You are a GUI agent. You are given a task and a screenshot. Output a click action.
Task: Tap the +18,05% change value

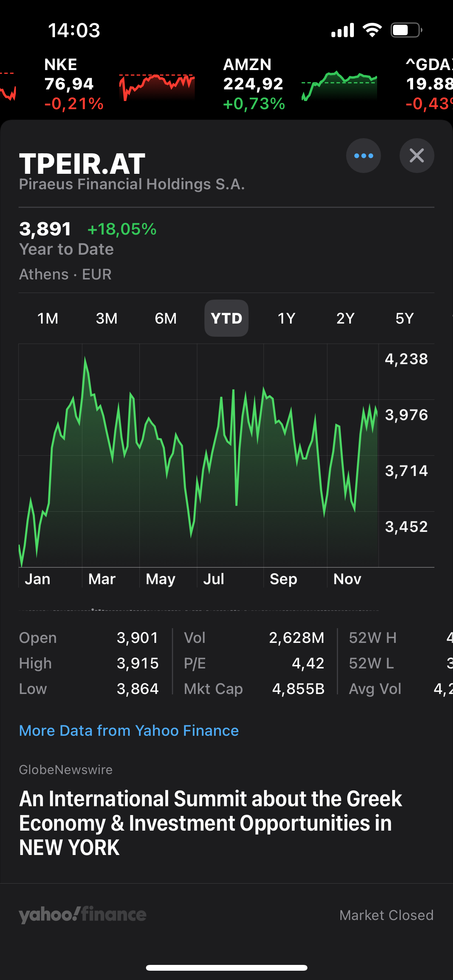click(122, 229)
